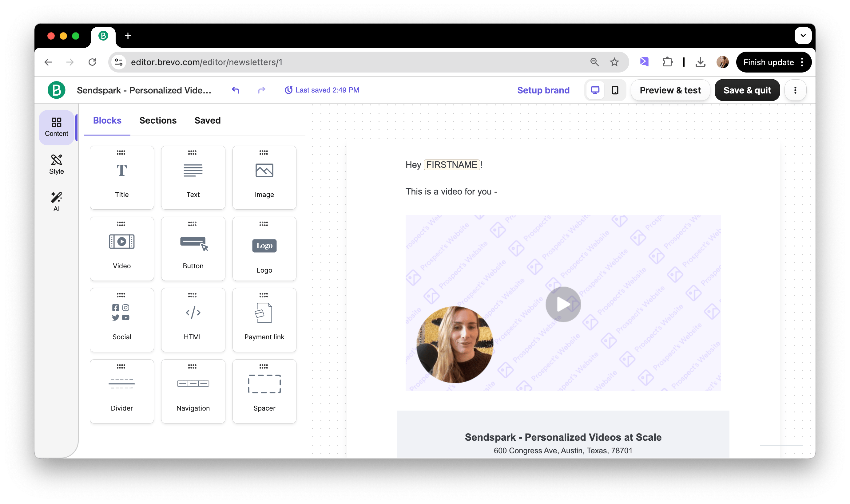This screenshot has width=850, height=504.
Task: Click Setup brand link
Action: [543, 90]
